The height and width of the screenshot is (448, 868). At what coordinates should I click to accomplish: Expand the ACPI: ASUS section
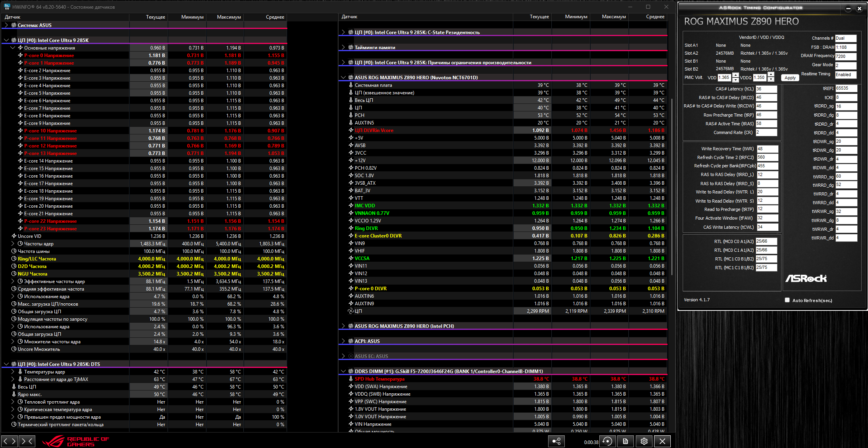tap(343, 341)
